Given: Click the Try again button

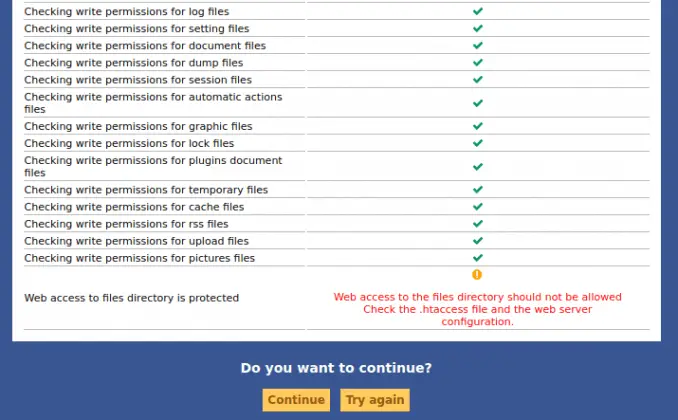Looking at the screenshot, I should (x=375, y=400).
